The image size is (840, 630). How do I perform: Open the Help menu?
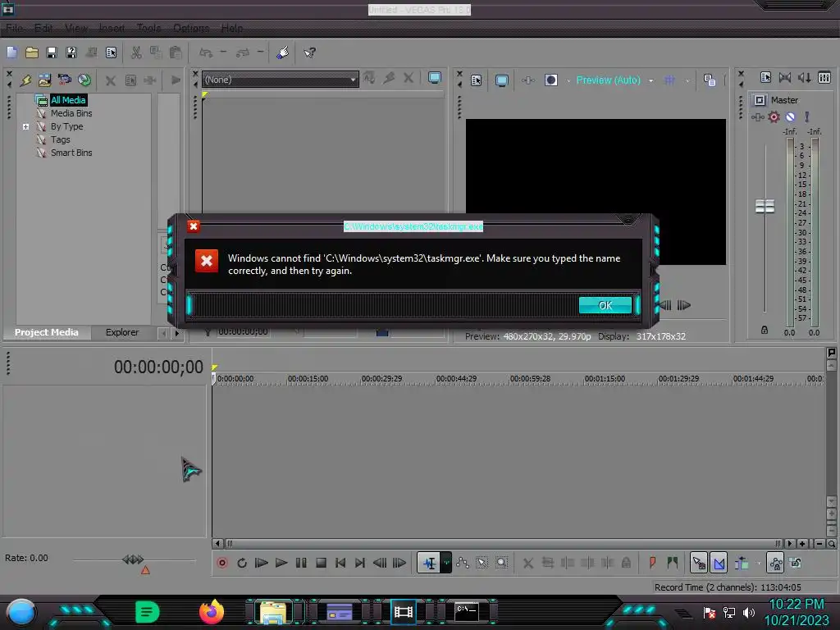[x=232, y=28]
